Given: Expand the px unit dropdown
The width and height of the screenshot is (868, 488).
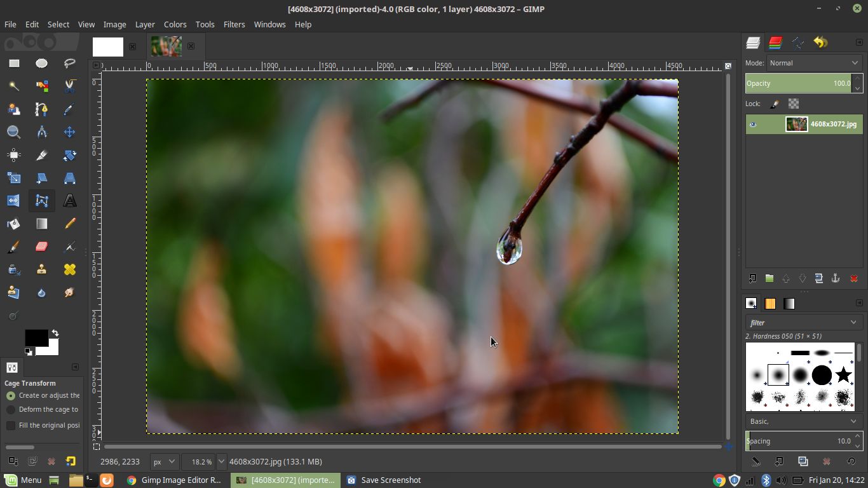Looking at the screenshot, I should click(164, 462).
